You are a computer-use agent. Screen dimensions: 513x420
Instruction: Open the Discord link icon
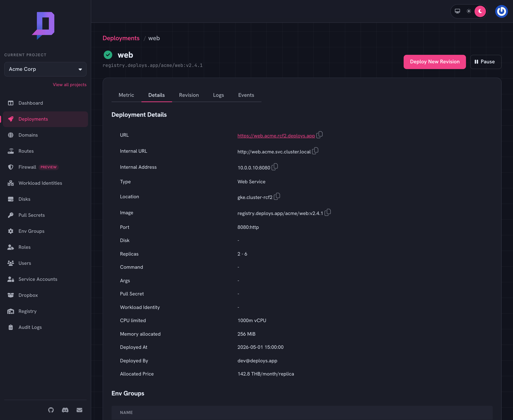point(65,410)
